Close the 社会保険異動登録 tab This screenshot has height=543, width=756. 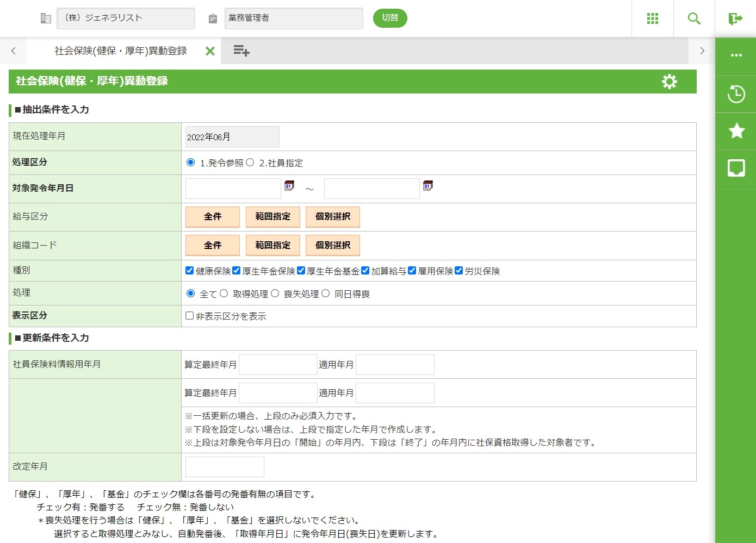point(210,51)
